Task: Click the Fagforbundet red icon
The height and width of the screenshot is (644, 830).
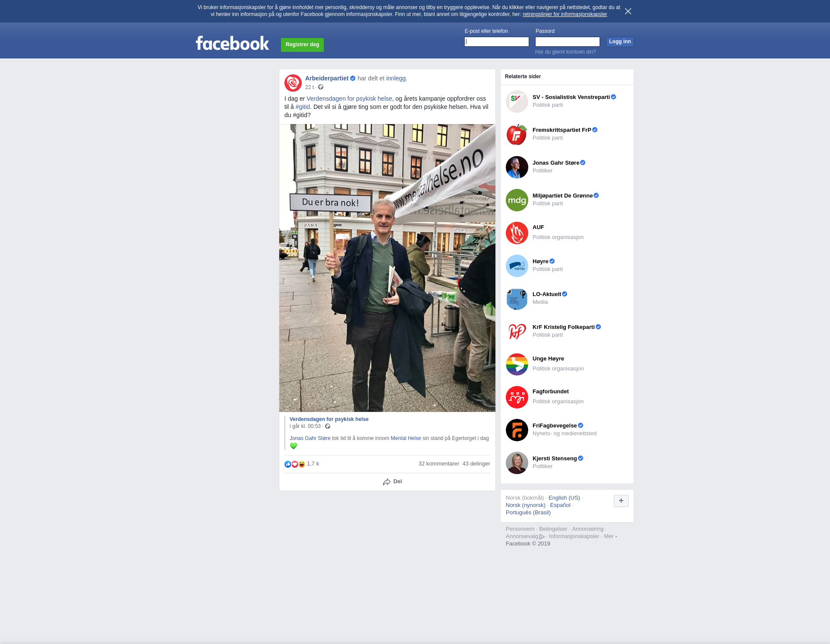Action: click(517, 397)
